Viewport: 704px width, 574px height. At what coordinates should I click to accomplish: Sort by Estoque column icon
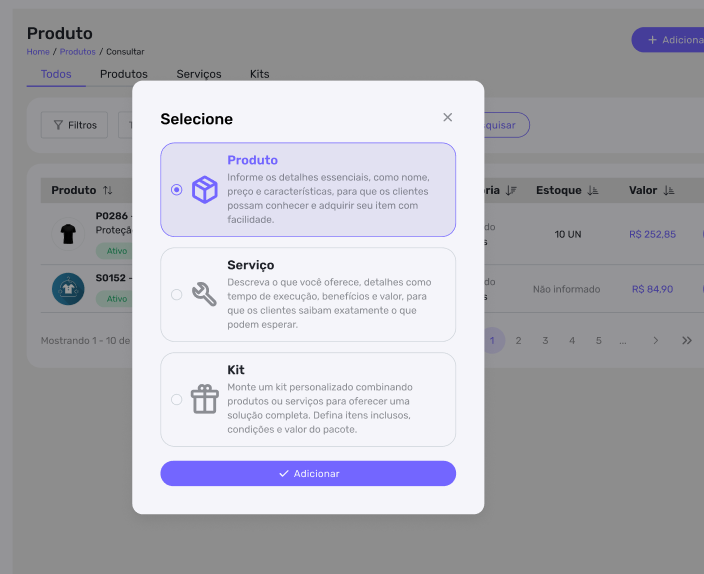(593, 190)
